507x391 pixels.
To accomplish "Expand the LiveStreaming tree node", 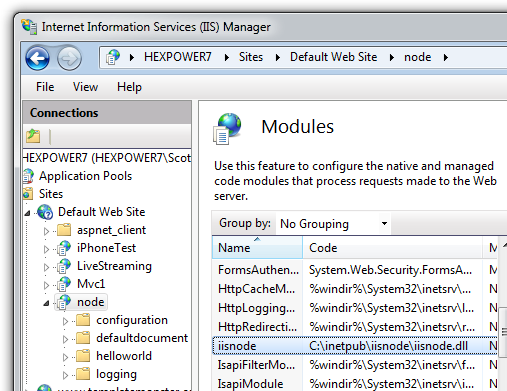I will pos(46,267).
